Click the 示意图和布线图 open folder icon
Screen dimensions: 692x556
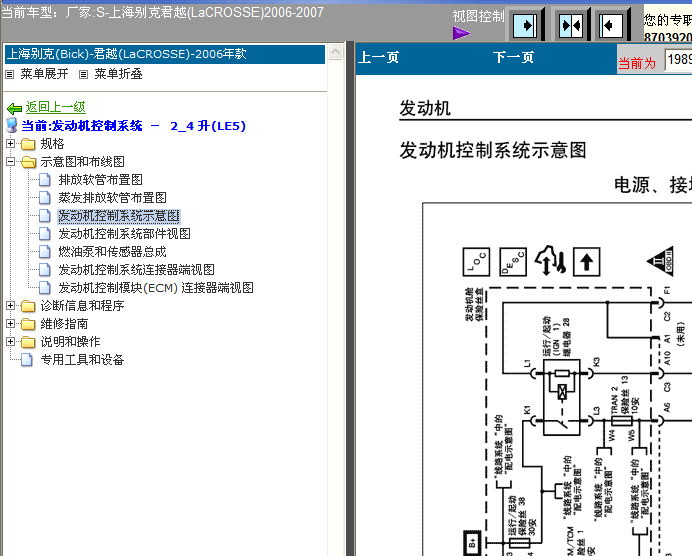(29, 162)
